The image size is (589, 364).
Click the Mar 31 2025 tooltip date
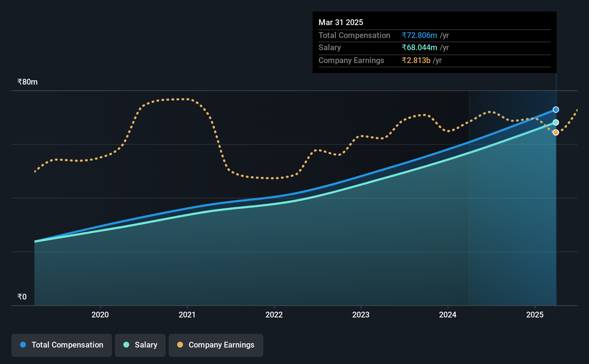(x=341, y=22)
